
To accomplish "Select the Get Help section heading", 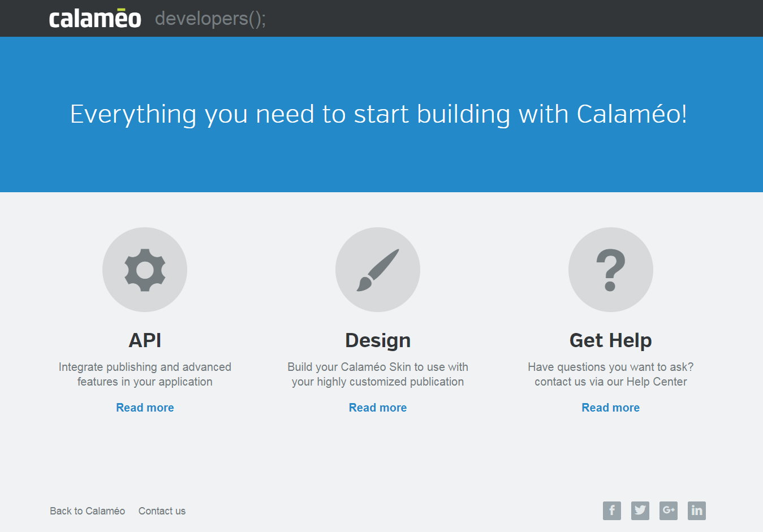I will (x=611, y=340).
